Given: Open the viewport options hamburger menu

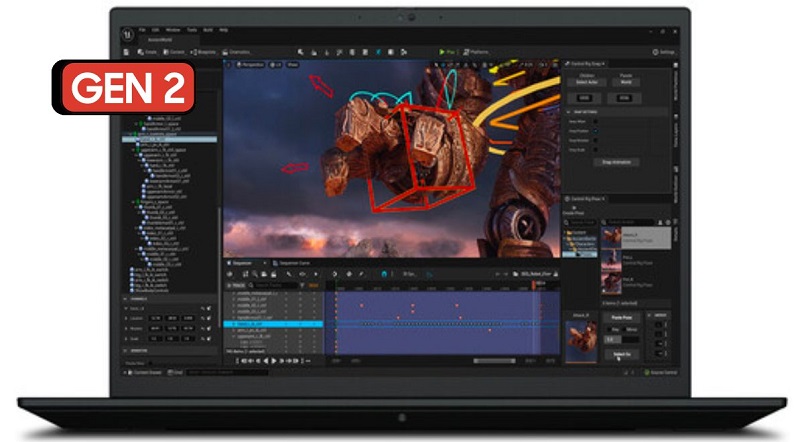Looking at the screenshot, I should [229, 65].
